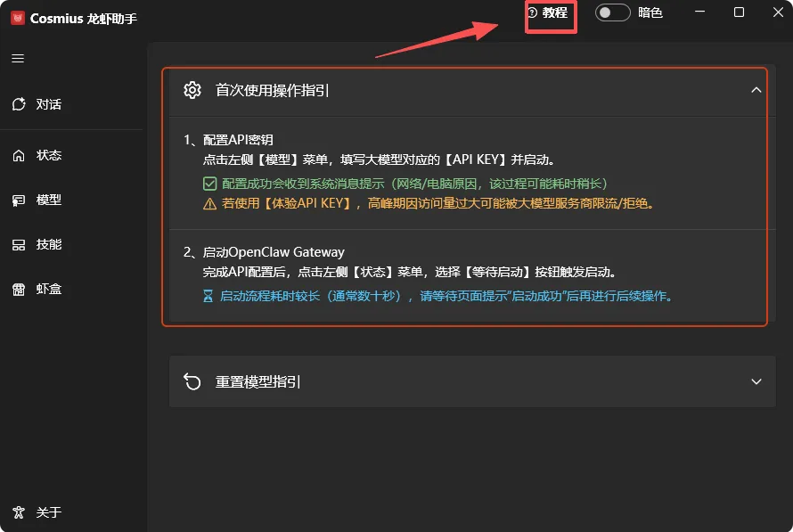This screenshot has height=532, width=793.
Task: Open the hamburger sidebar menu
Action: (18, 59)
